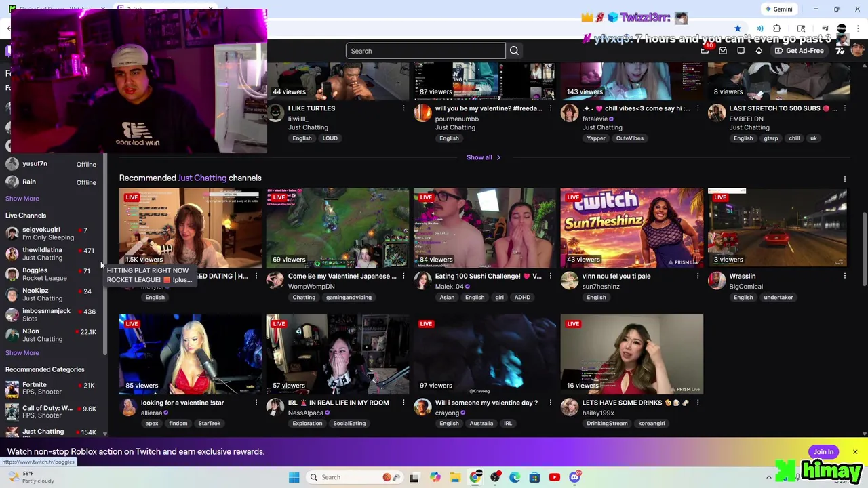The height and width of the screenshot is (488, 868).
Task: Open the 1.5K viewers stream thumbnail
Action: 191,228
